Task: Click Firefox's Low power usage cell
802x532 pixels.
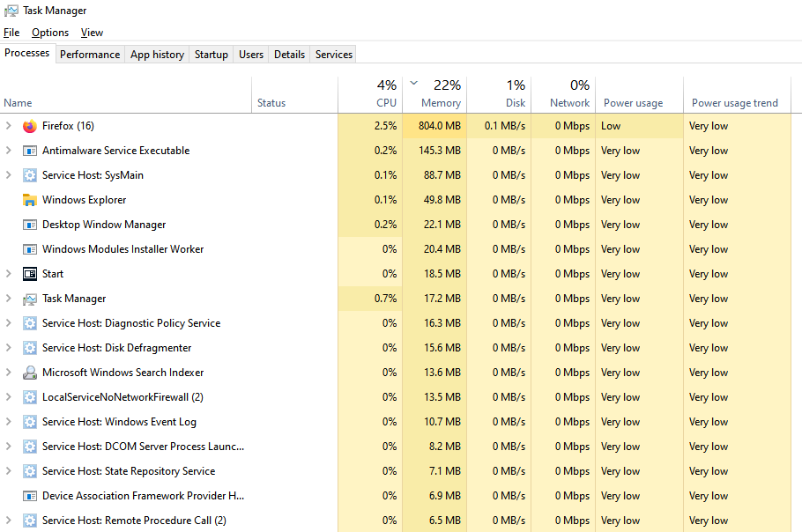Action: [639, 126]
